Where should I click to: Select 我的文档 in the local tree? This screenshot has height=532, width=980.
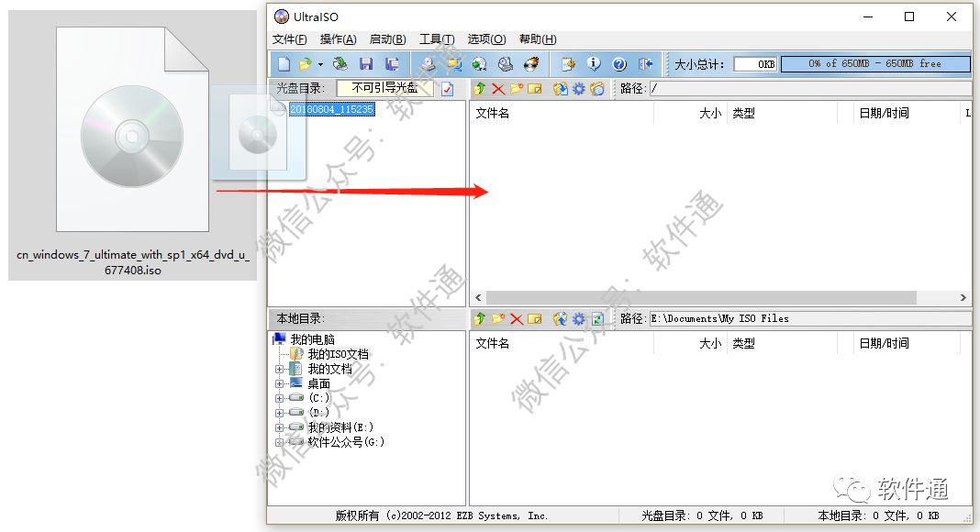(329, 369)
